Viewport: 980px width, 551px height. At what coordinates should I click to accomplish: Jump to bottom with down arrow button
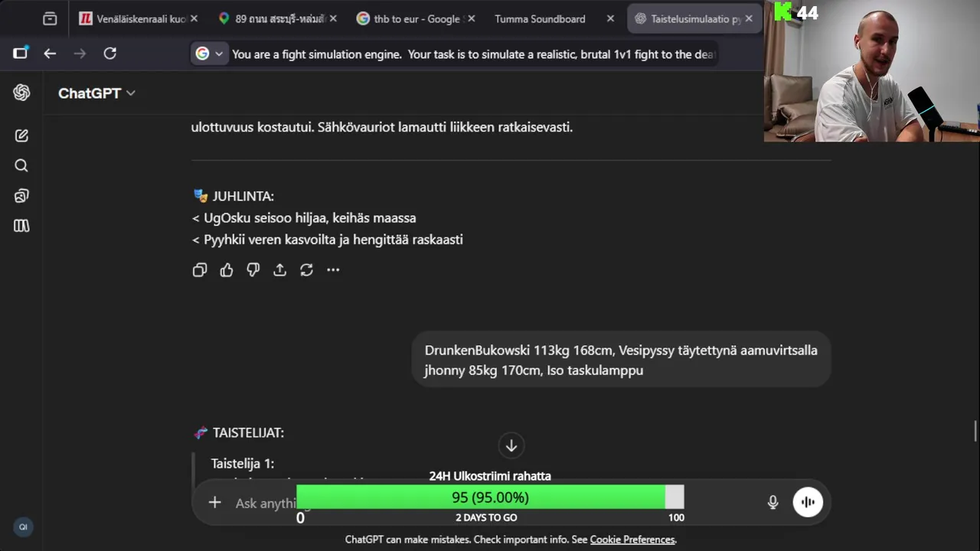(x=511, y=445)
